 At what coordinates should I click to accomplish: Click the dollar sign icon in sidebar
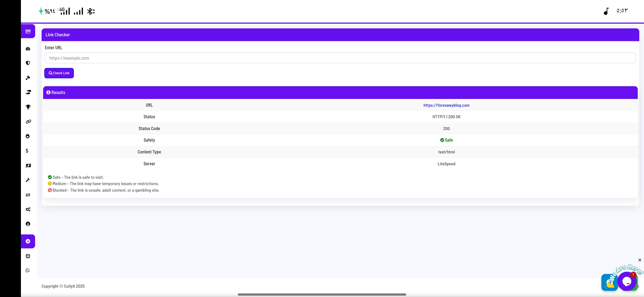(x=27, y=151)
